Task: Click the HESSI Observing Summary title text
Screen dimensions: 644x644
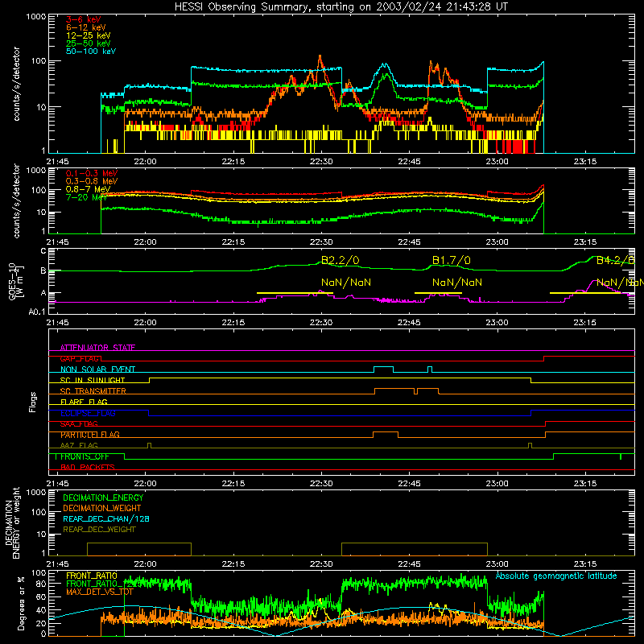Action: pyautogui.click(x=341, y=7)
